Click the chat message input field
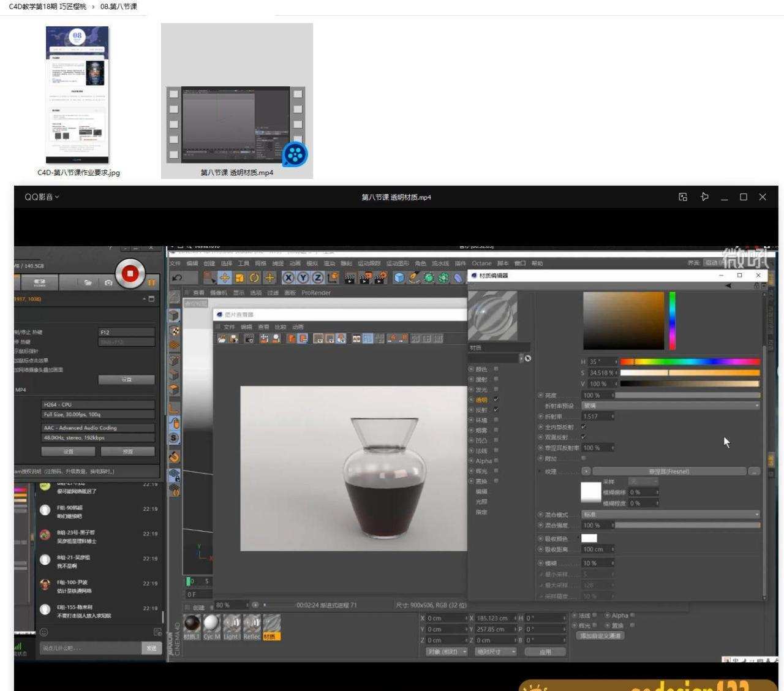The image size is (784, 691). point(90,648)
